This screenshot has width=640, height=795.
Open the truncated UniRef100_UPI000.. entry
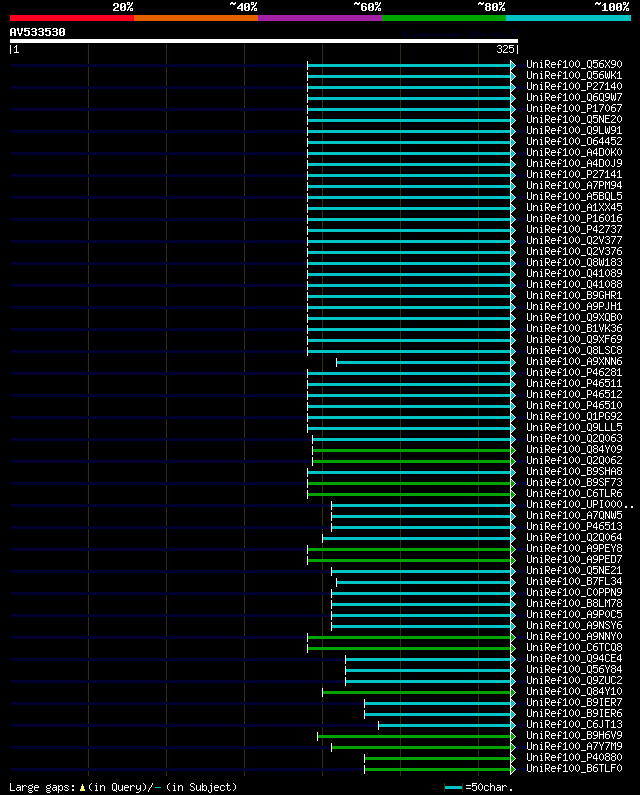point(580,504)
